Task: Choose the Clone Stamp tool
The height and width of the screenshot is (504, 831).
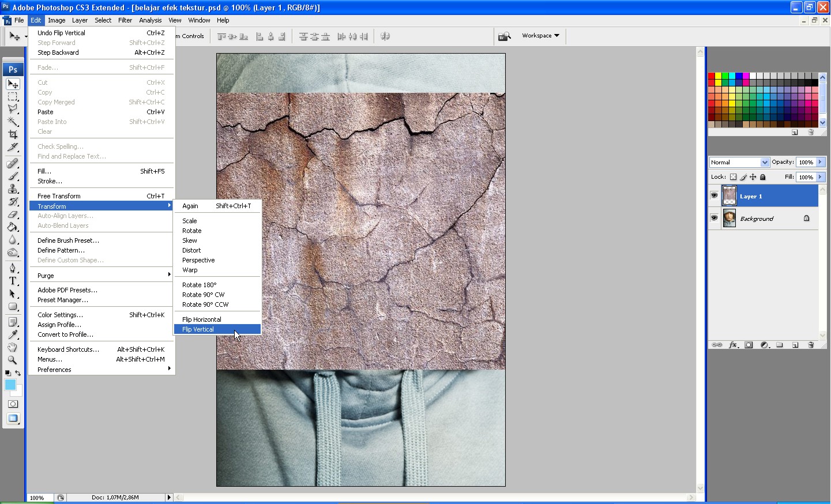Action: click(x=13, y=189)
